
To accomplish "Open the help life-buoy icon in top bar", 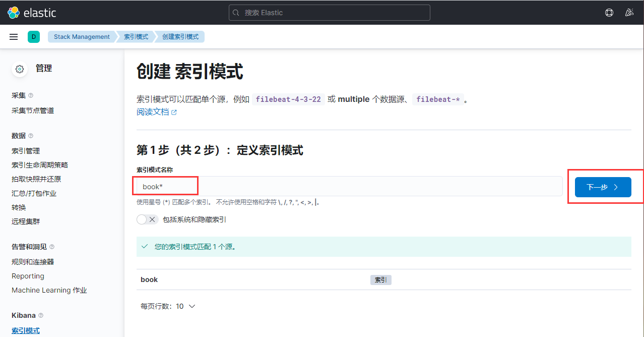I will point(609,12).
